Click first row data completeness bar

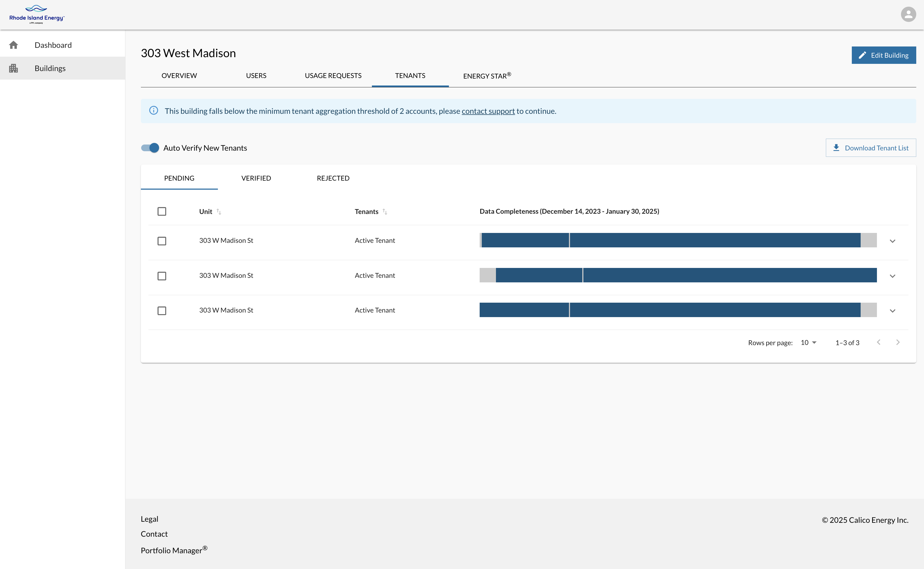pyautogui.click(x=678, y=240)
